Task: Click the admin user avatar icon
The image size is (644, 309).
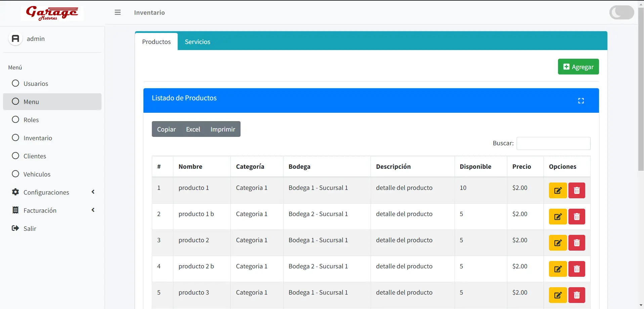Action: coord(15,39)
